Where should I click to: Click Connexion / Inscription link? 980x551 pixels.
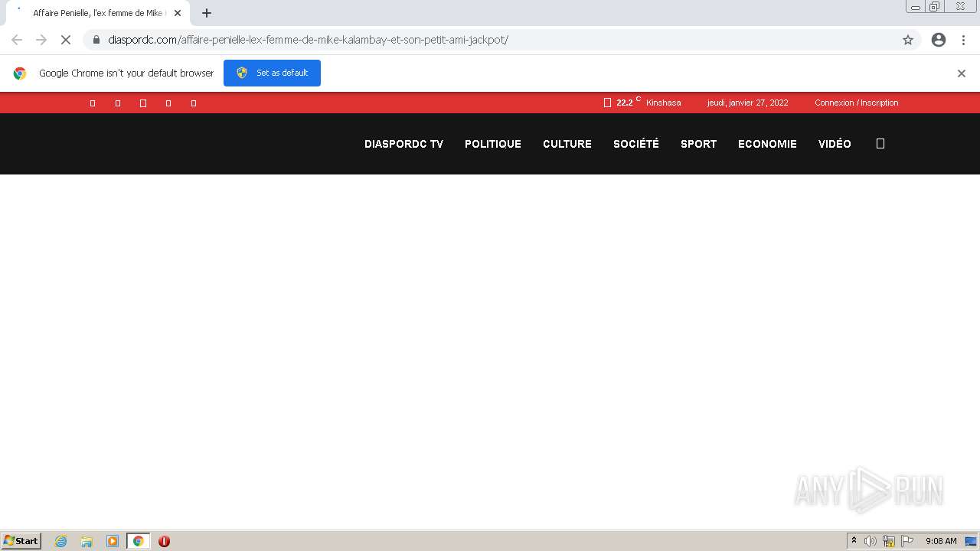[857, 103]
